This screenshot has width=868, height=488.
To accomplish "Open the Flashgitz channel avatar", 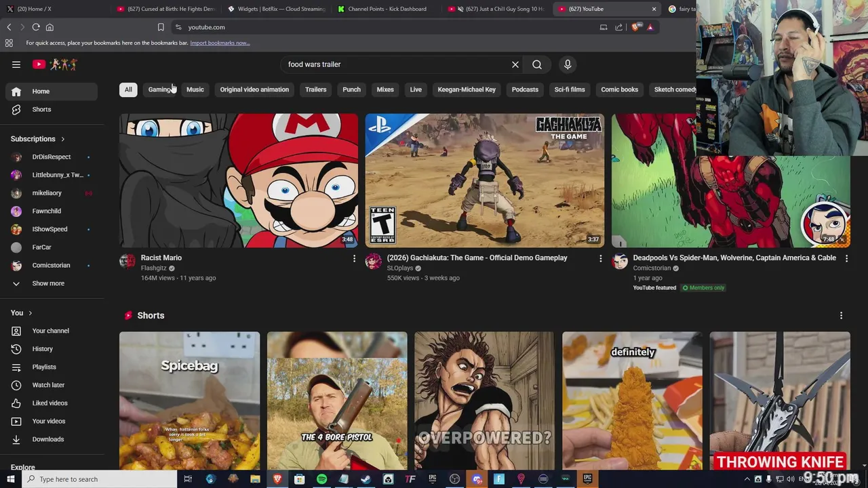I will 127,262.
